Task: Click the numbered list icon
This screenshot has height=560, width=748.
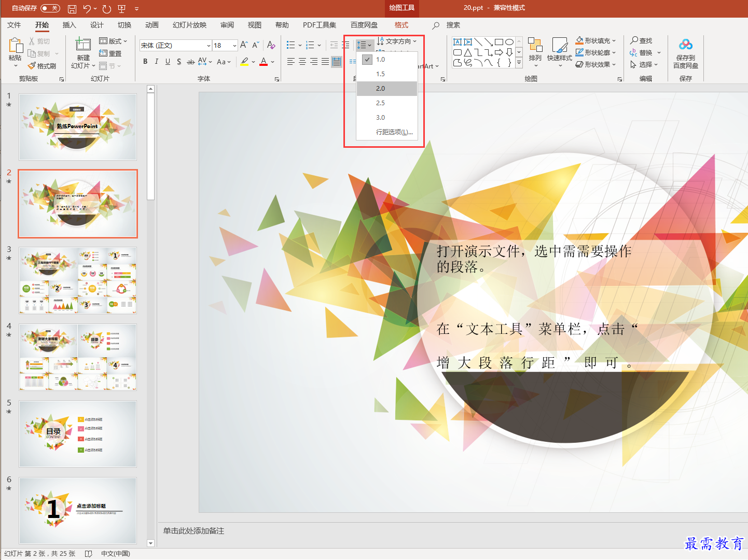Action: [x=310, y=45]
